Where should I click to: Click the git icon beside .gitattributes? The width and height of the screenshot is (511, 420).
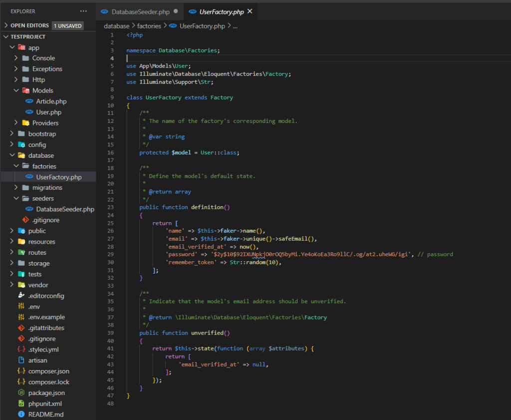click(x=21, y=328)
